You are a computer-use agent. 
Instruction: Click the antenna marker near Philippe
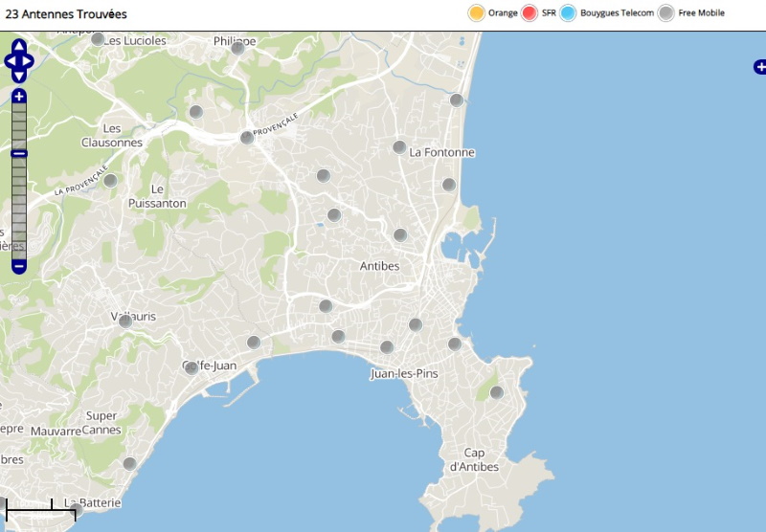click(x=237, y=48)
